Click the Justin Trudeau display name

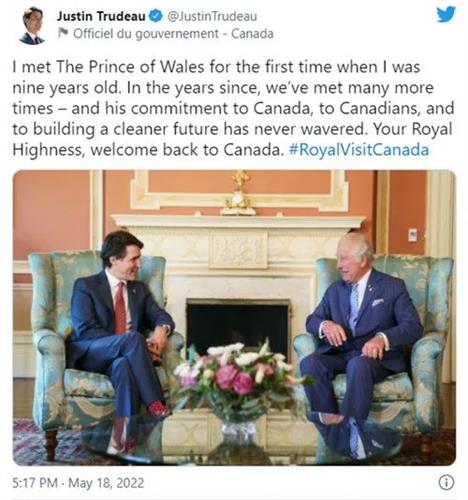tap(101, 16)
